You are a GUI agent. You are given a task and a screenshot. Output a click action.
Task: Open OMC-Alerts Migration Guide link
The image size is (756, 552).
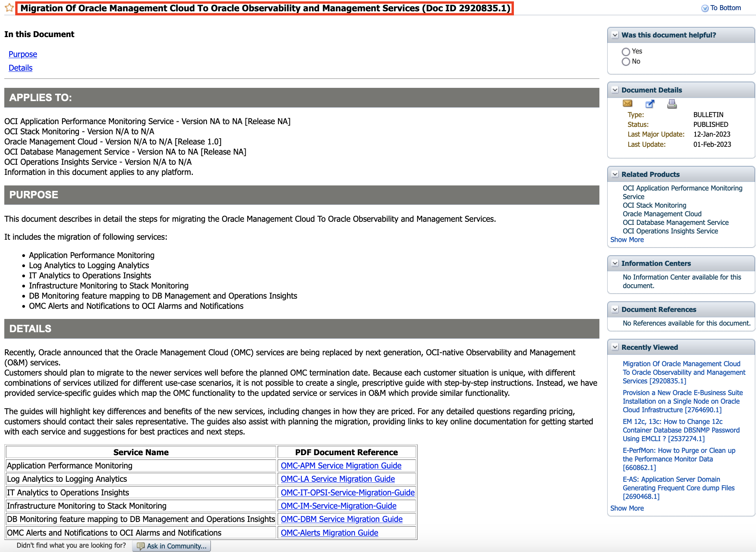coord(329,533)
